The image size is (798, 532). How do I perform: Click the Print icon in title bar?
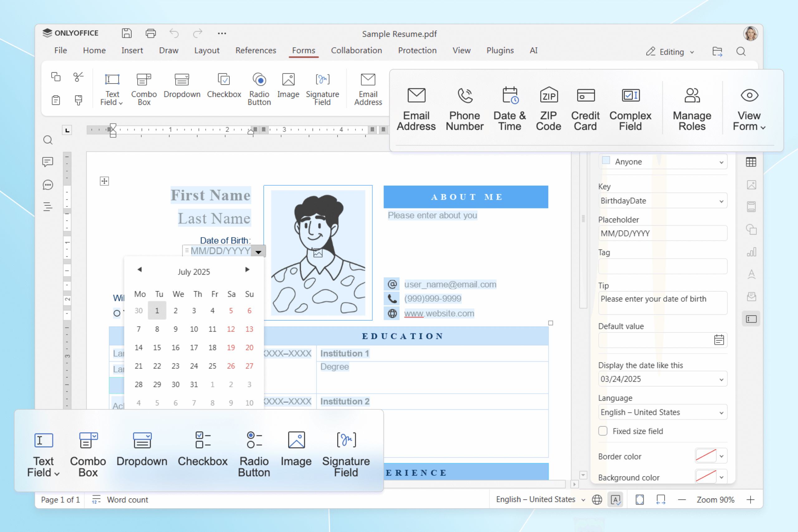[x=151, y=33]
